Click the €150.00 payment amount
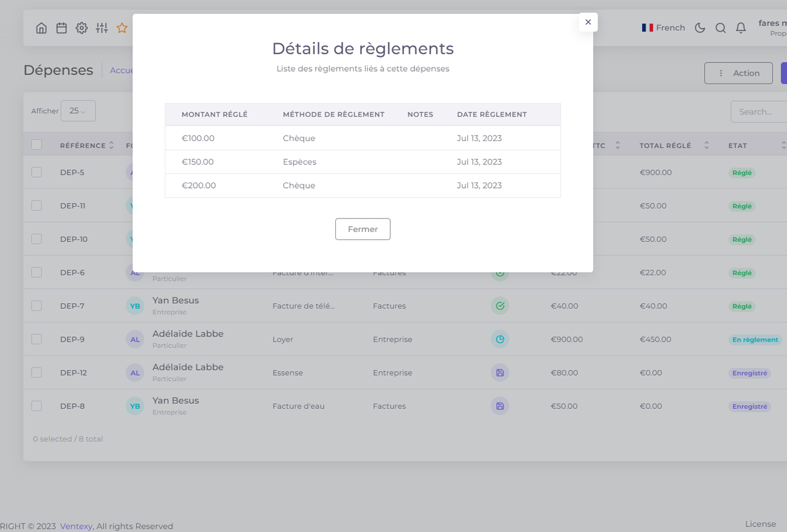 click(x=198, y=161)
